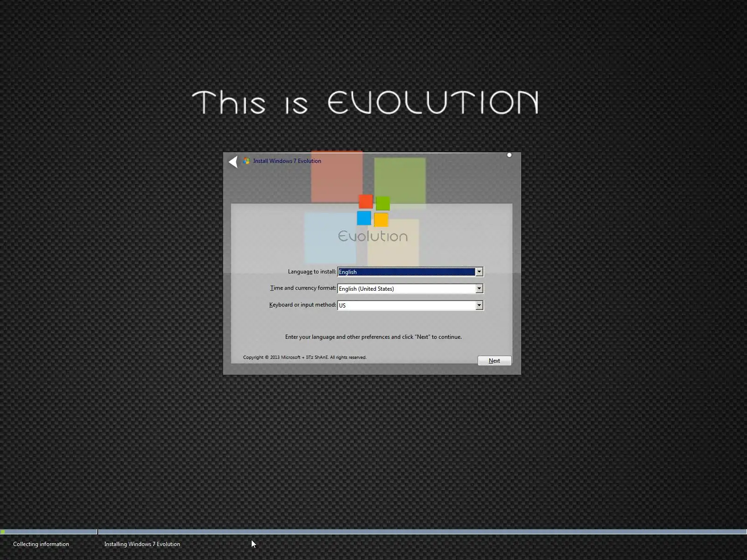Select the "Keyboard or input method:" label
The width and height of the screenshot is (747, 560).
(x=303, y=305)
